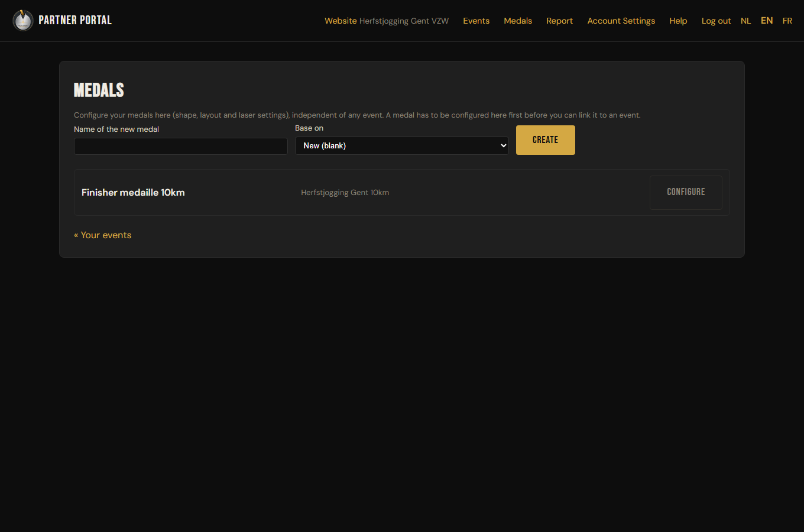The image size is (804, 532).
Task: Click the Herfstjogging Gent 10km event label
Action: click(x=345, y=192)
